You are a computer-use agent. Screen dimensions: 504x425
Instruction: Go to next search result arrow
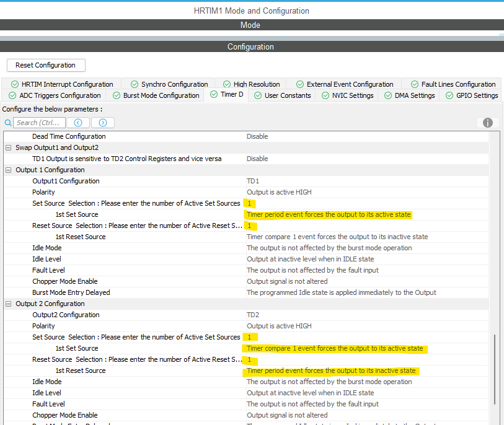click(103, 123)
